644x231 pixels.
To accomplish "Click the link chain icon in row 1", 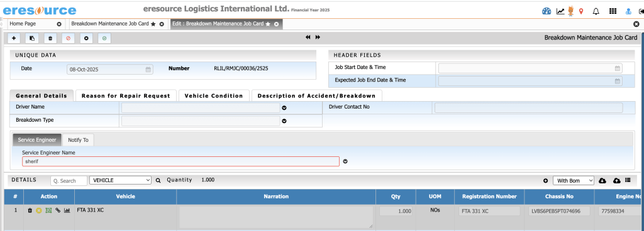I will [58, 210].
